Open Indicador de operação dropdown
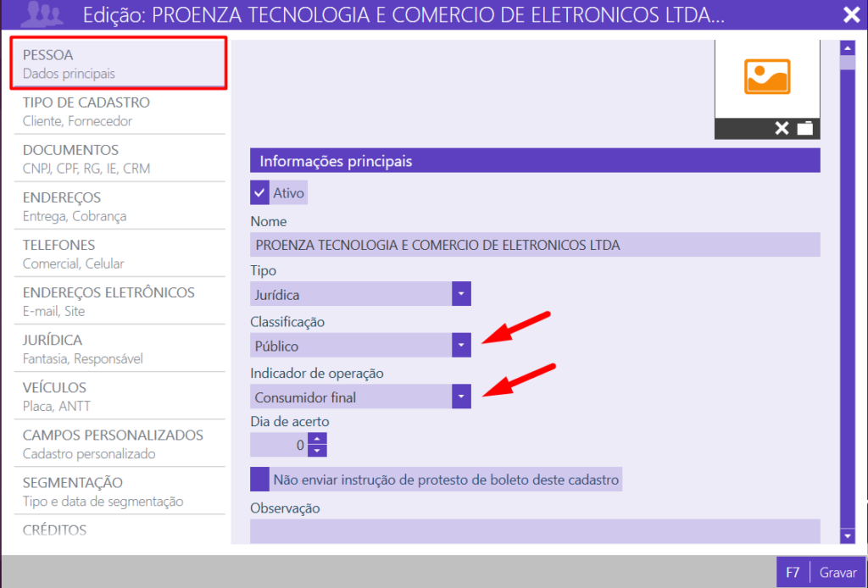The image size is (868, 588). click(460, 397)
